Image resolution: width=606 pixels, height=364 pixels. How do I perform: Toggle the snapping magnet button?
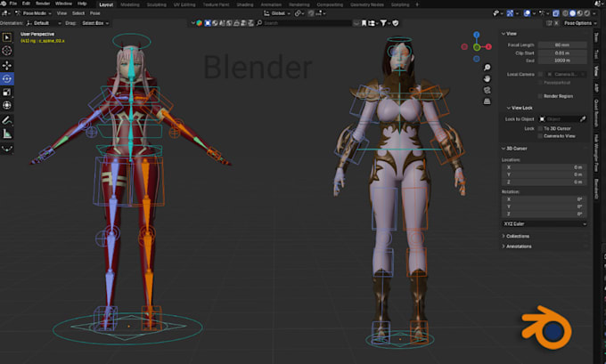[x=311, y=13]
